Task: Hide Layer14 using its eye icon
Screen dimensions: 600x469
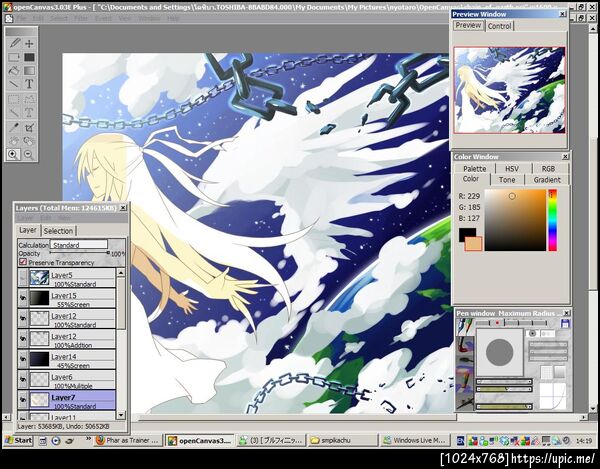Action: click(x=23, y=359)
